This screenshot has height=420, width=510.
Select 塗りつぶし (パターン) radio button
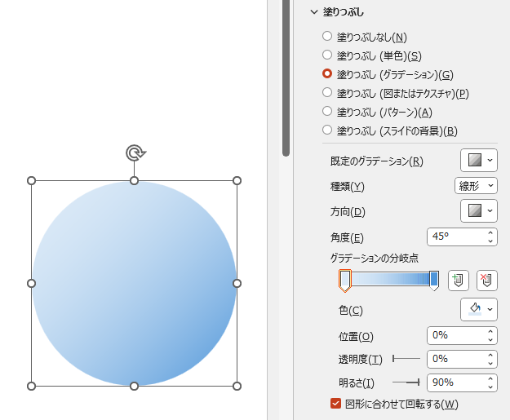[327, 111]
